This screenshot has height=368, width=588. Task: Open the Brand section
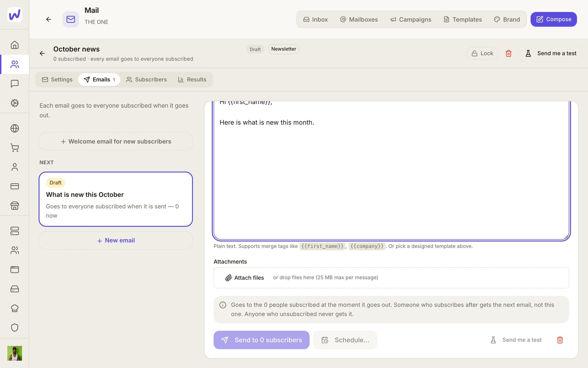pos(507,20)
